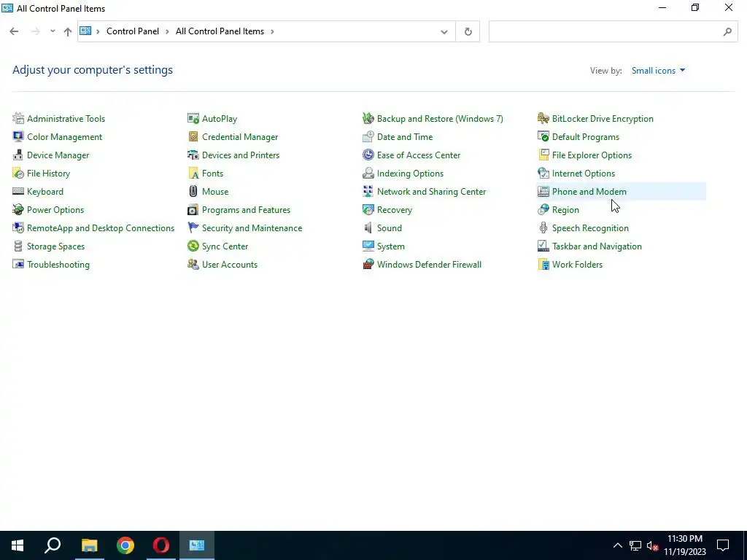
Task: Click the Region link
Action: [x=565, y=210]
